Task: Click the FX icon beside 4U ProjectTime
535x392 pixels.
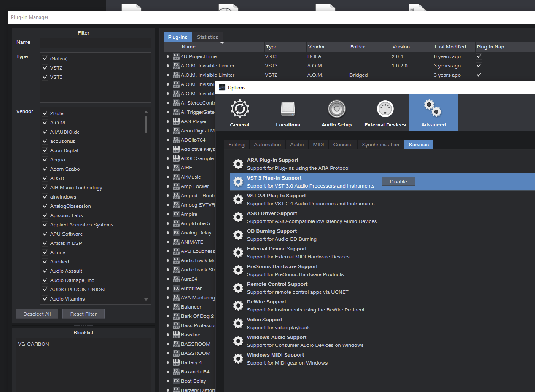Action: [176, 56]
